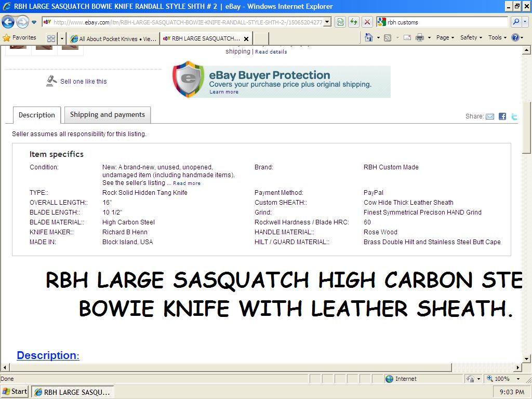Click the Help question mark icon
Screen dimensions: 532x399
pyautogui.click(x=515, y=37)
